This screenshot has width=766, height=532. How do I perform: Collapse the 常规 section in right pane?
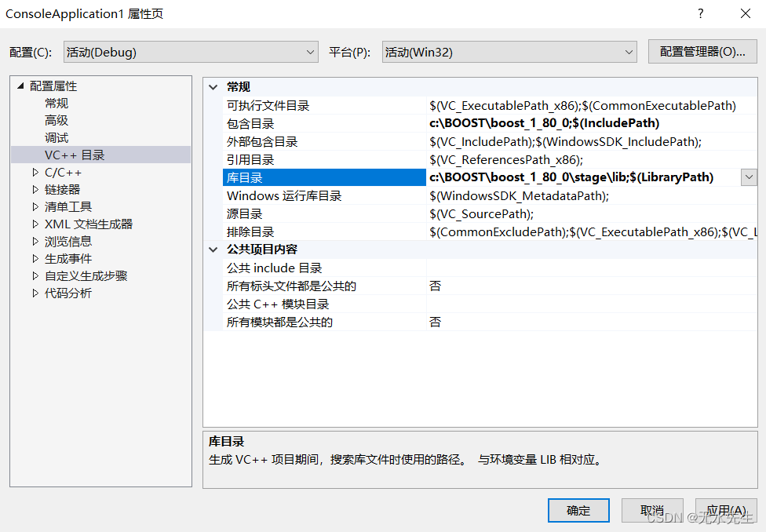[213, 86]
